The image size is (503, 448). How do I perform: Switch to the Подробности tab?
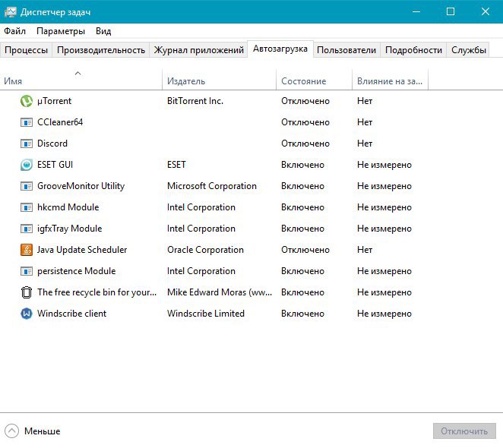pyautogui.click(x=413, y=50)
